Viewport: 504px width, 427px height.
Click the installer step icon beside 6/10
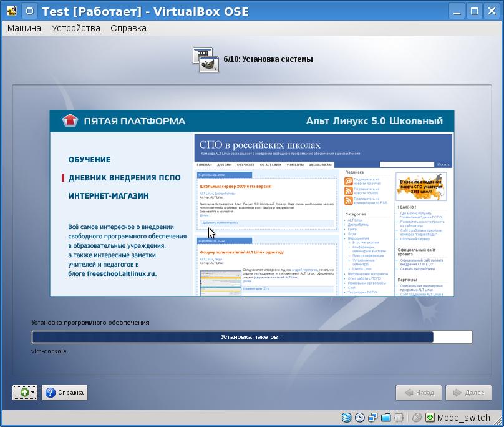pos(205,60)
